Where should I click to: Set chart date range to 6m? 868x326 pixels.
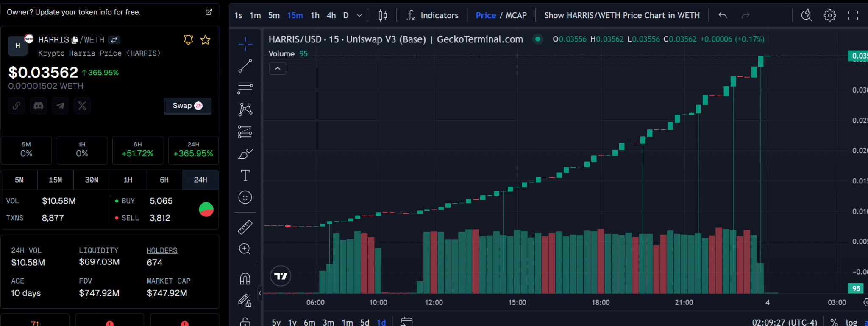click(x=309, y=322)
